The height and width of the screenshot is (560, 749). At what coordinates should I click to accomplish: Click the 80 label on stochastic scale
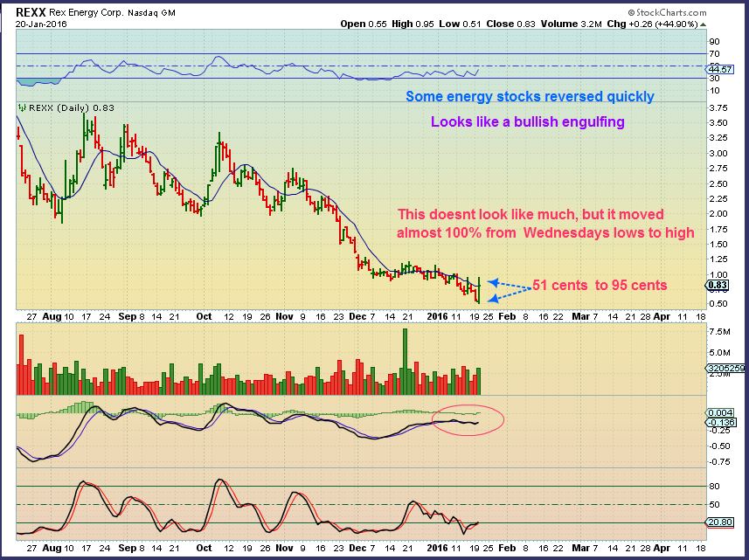coord(715,487)
